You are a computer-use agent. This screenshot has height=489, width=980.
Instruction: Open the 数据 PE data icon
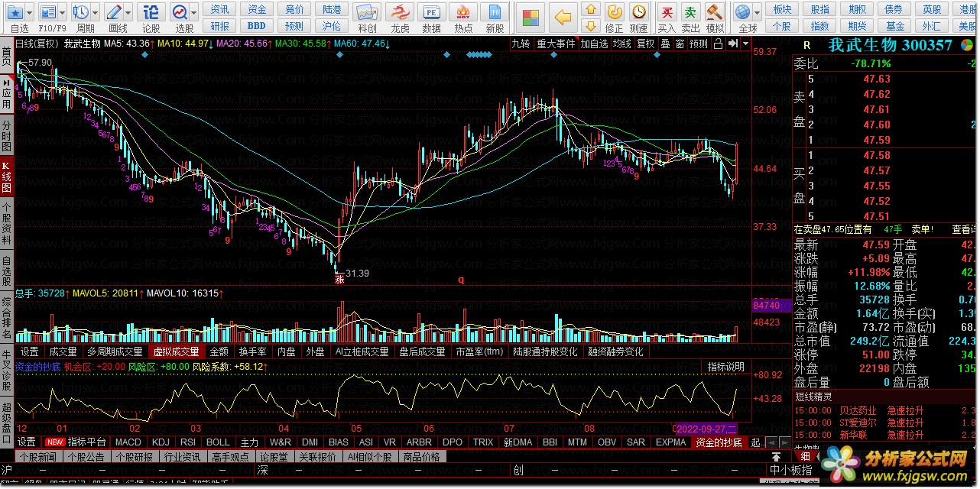click(431, 13)
